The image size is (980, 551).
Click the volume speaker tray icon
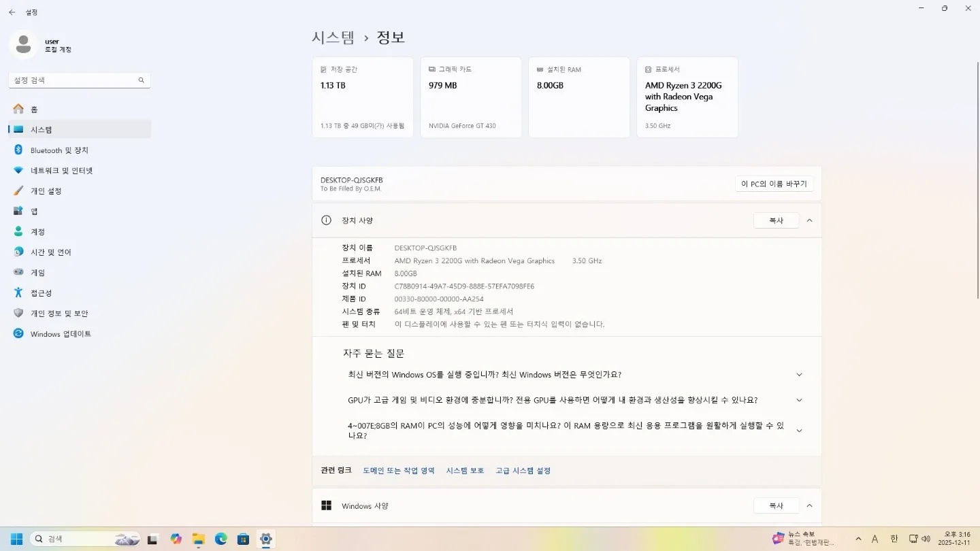925,539
